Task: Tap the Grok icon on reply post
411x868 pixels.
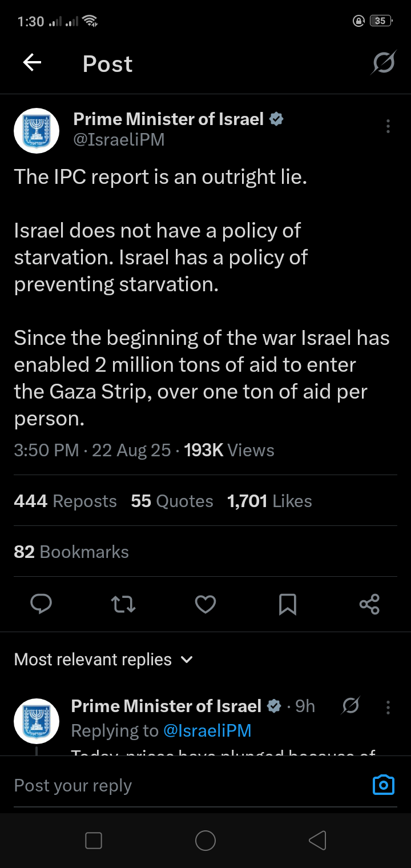Action: [350, 707]
